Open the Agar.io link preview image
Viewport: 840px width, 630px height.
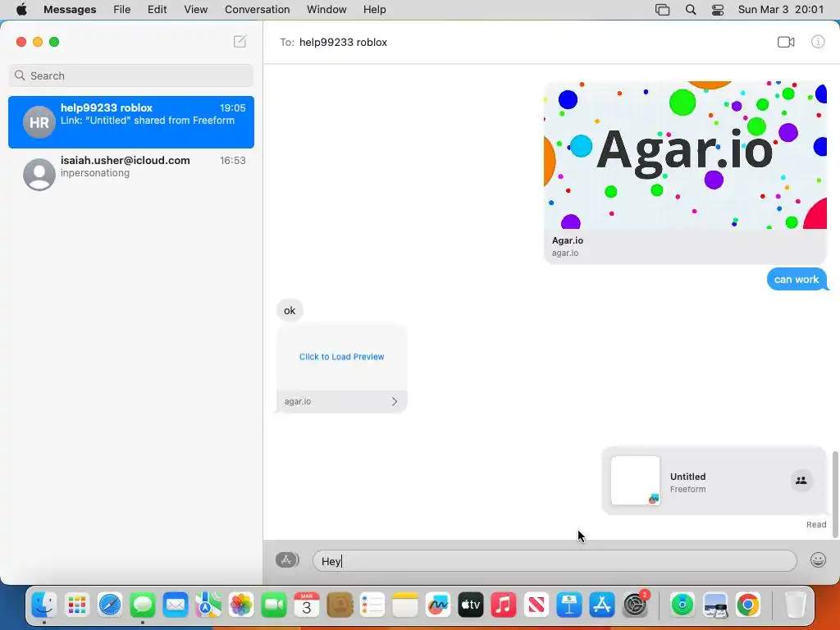[x=685, y=155]
